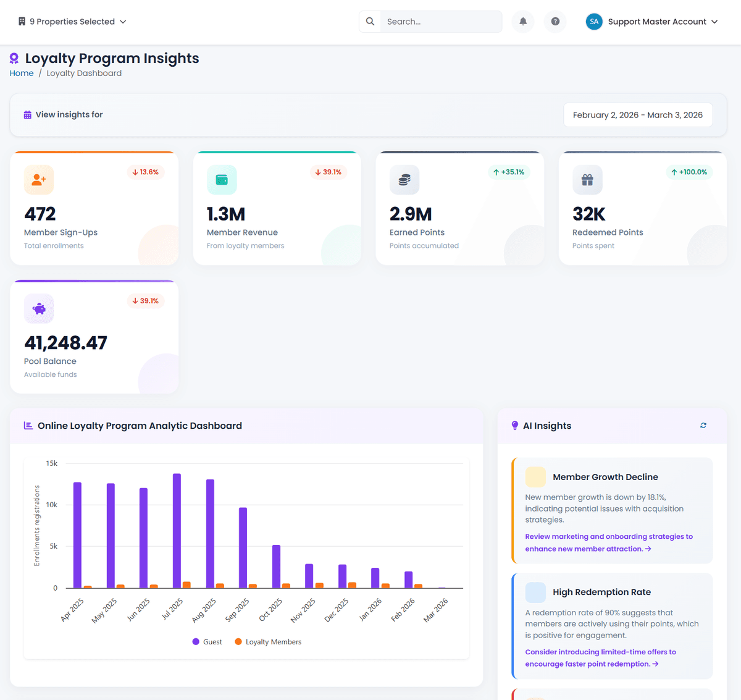Image resolution: width=741 pixels, height=700 pixels.
Task: Toggle the Loyalty Members series in the legend
Action: [268, 641]
